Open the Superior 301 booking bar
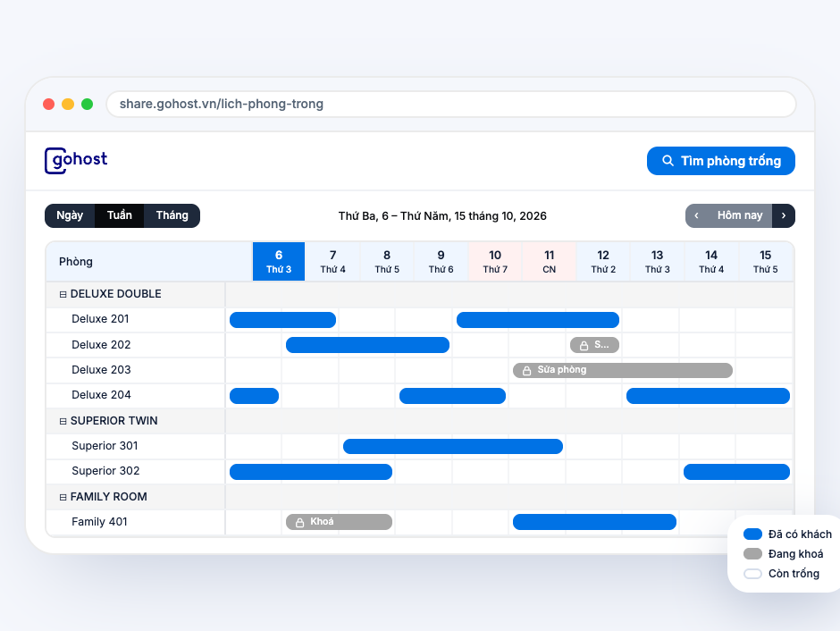This screenshot has width=840, height=631. click(453, 446)
